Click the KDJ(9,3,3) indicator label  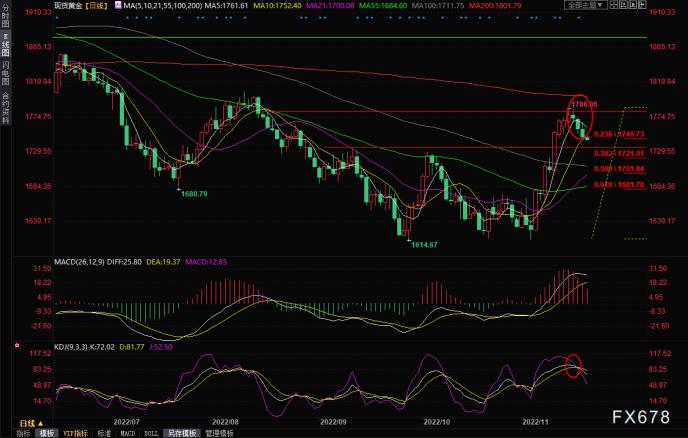72,345
